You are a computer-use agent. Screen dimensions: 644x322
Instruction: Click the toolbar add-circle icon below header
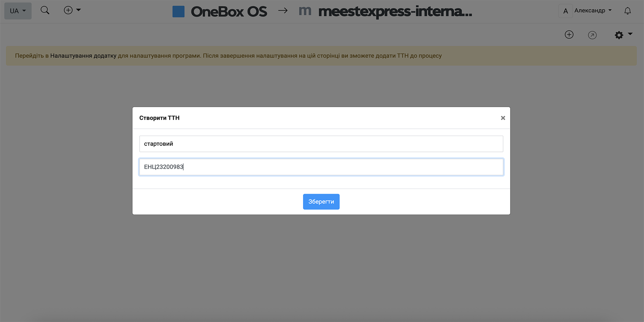click(569, 35)
